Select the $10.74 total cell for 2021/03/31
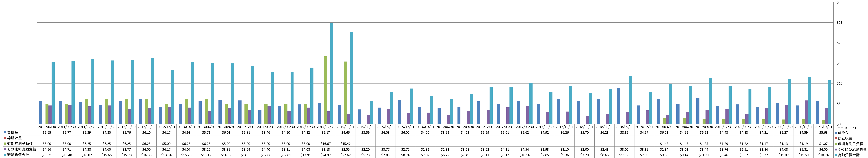 pyautogui.click(x=824, y=155)
